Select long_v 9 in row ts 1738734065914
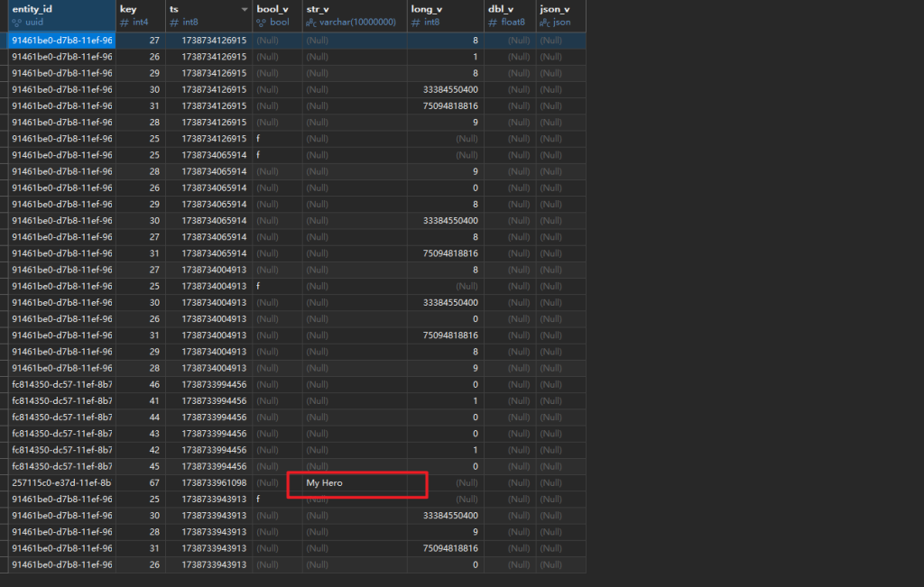The image size is (924, 587). point(446,171)
